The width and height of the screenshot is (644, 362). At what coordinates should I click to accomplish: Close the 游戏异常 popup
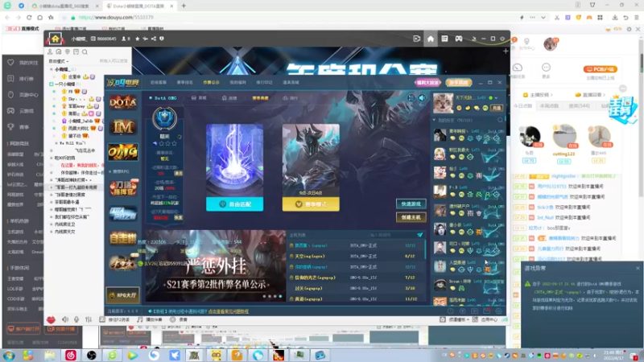click(638, 268)
